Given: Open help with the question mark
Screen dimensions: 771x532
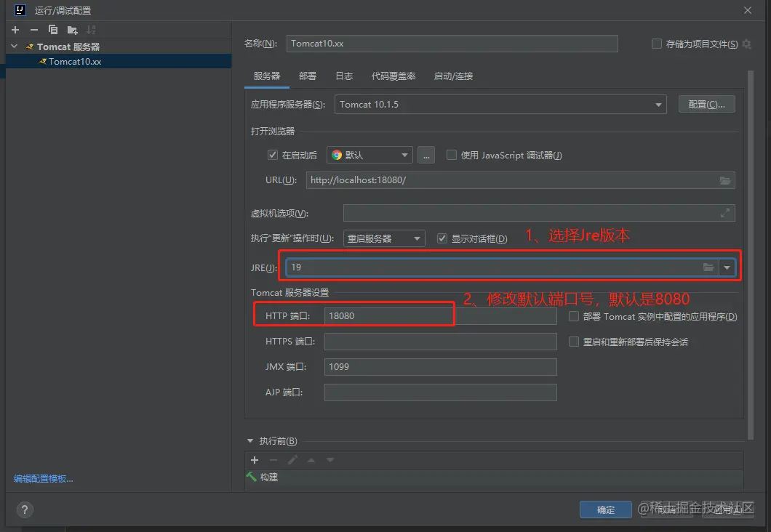Looking at the screenshot, I should 25,510.
